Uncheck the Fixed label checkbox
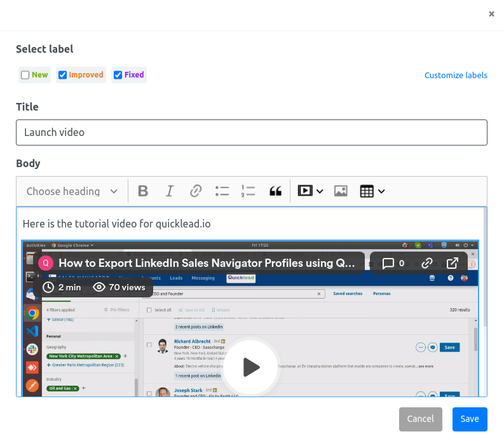The width and height of the screenshot is (504, 441). click(x=118, y=75)
